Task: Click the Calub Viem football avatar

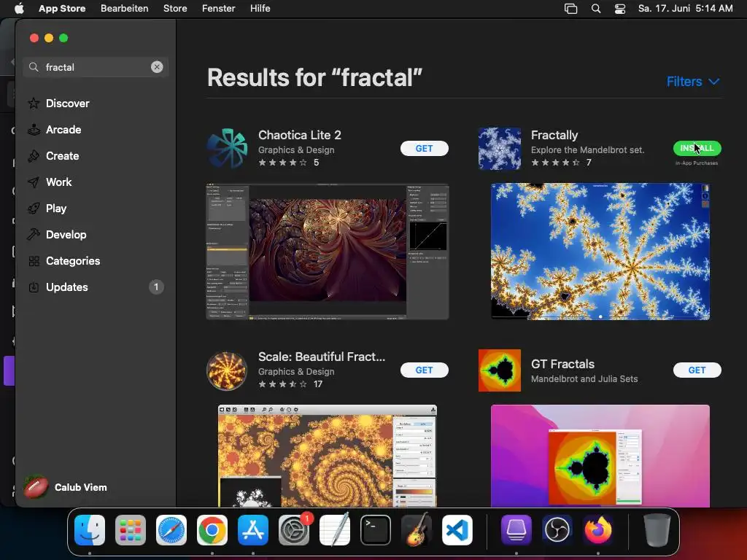Action: (x=36, y=487)
